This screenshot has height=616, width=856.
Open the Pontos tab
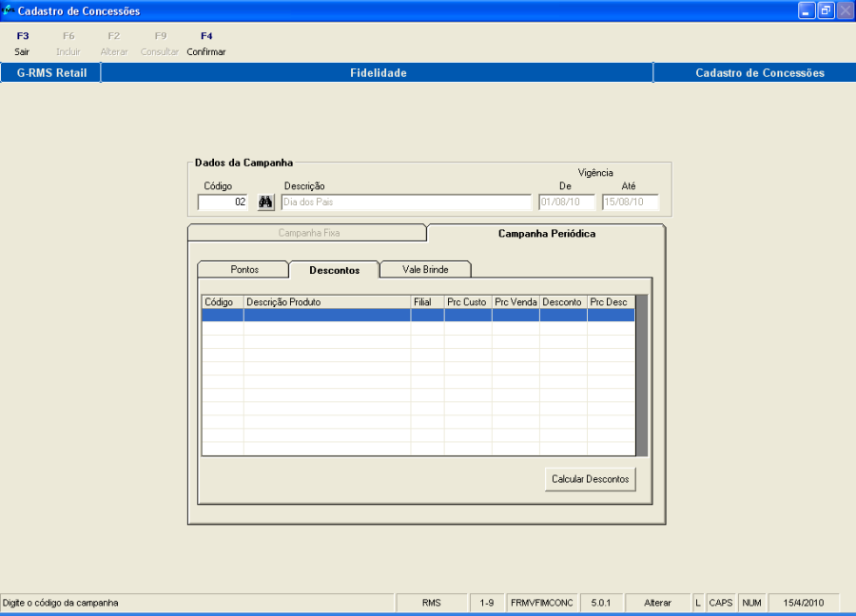click(243, 270)
